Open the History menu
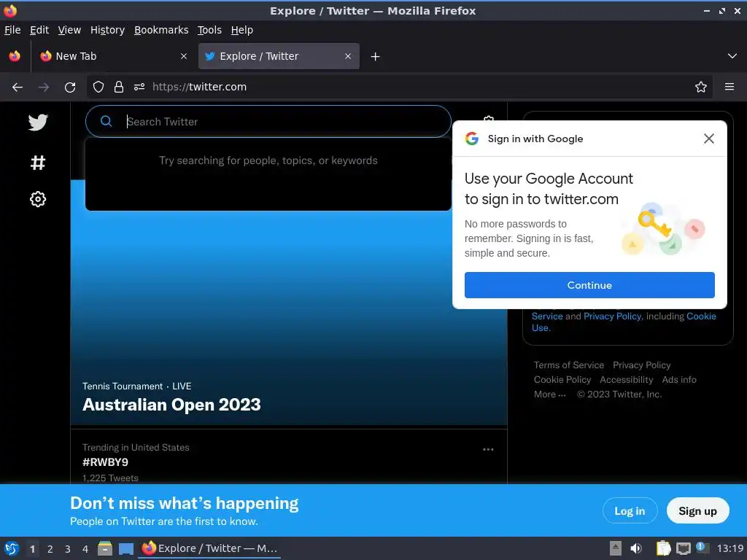The image size is (747, 560). (107, 30)
